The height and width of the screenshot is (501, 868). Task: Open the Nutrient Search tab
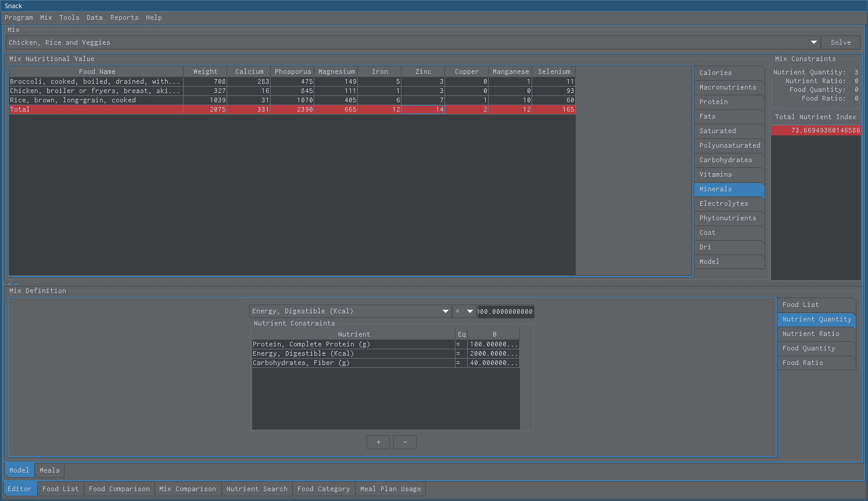pyautogui.click(x=257, y=489)
